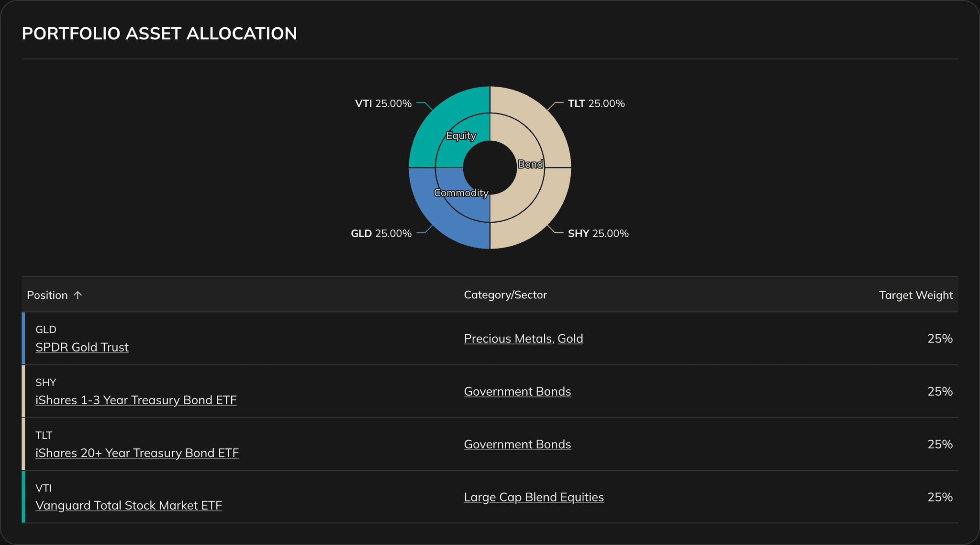This screenshot has width=980, height=545.
Task: Select the Bond inner ring segment
Action: coord(530,164)
